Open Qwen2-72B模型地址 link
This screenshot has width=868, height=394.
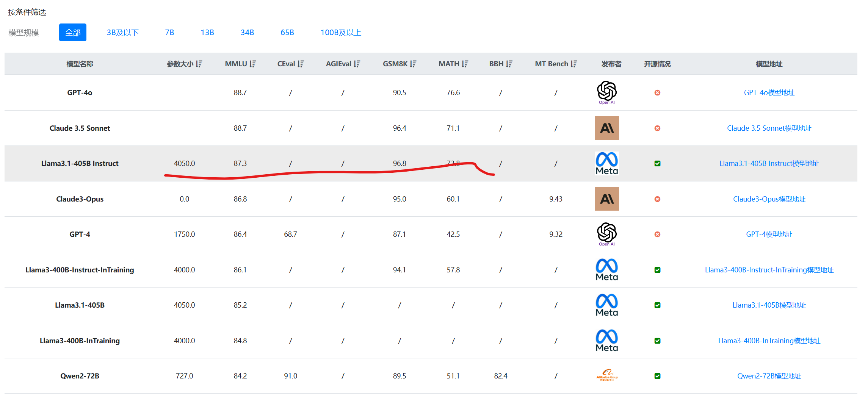pos(769,376)
